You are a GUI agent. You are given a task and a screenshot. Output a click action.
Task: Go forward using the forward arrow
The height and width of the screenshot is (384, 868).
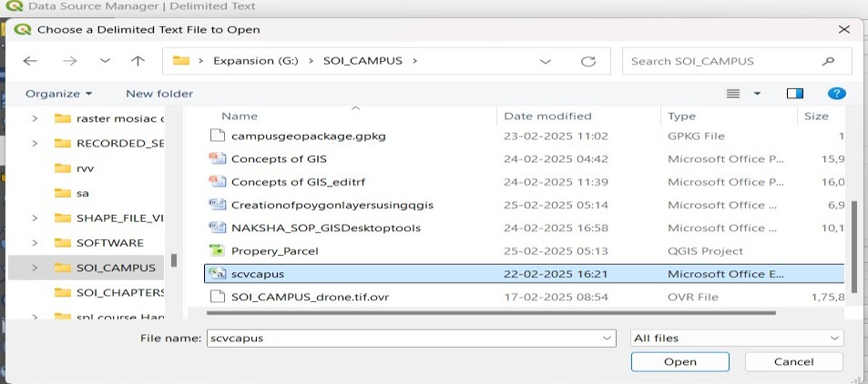tap(70, 61)
